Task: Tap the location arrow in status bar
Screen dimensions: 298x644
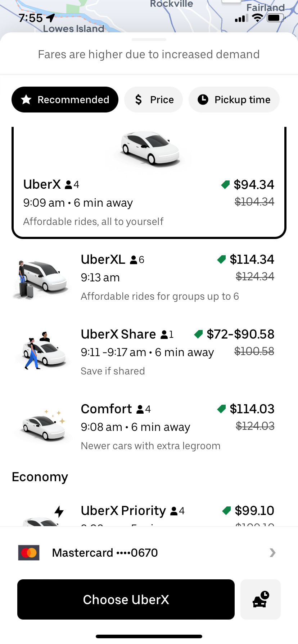Action: pos(51,18)
